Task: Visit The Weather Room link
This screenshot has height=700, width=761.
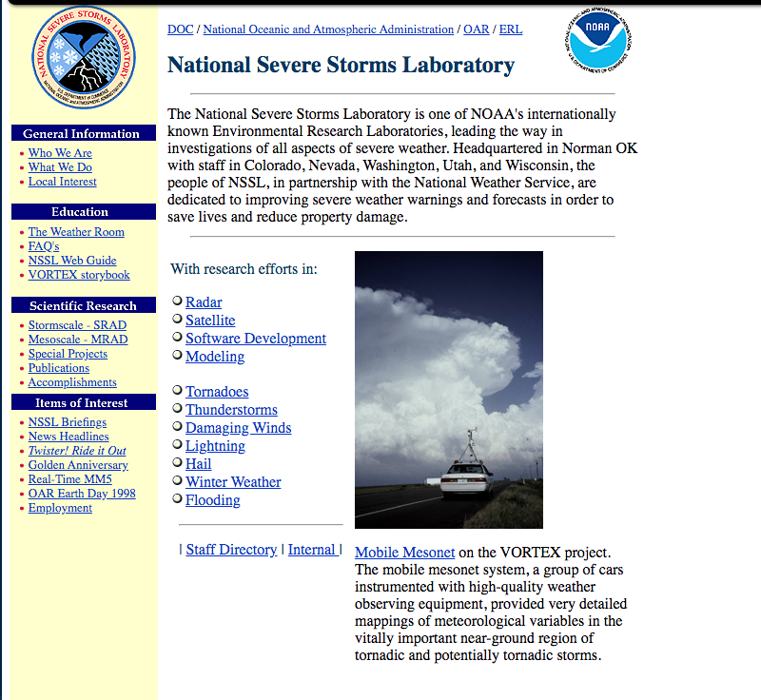Action: (76, 232)
